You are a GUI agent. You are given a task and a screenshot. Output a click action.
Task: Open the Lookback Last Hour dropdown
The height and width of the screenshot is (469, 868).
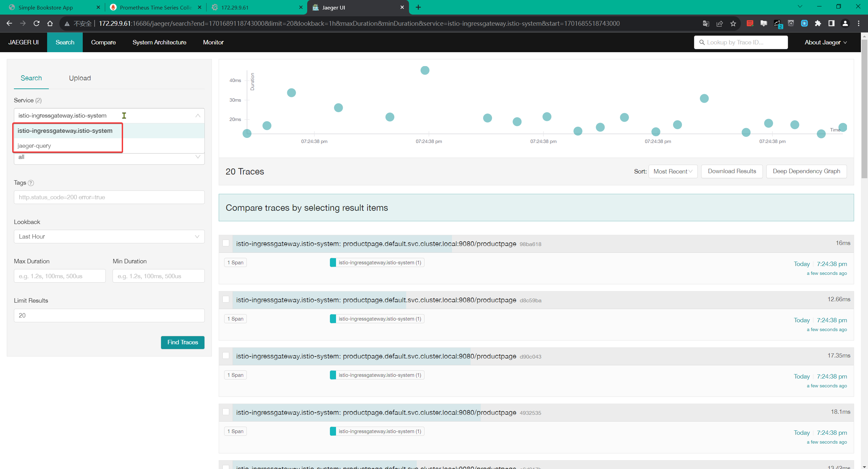point(109,237)
